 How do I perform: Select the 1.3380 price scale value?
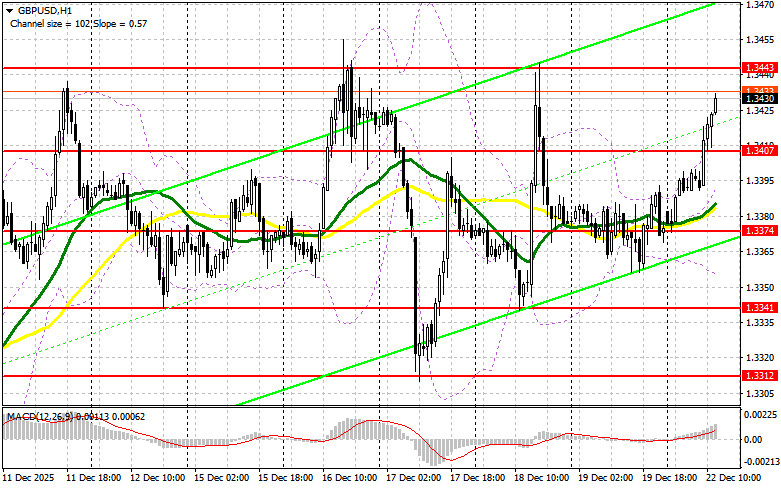point(759,216)
